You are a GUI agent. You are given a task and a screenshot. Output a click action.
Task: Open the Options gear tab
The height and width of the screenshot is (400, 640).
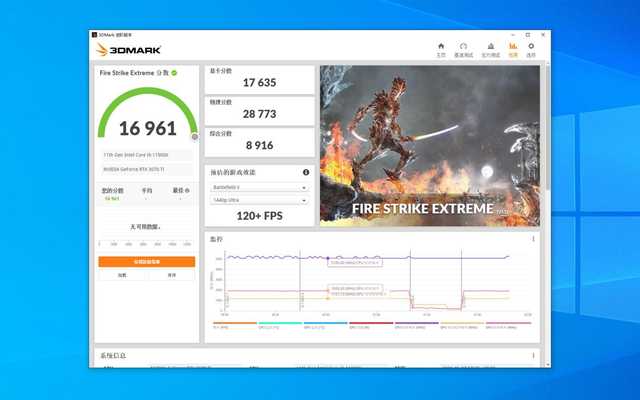click(531, 50)
